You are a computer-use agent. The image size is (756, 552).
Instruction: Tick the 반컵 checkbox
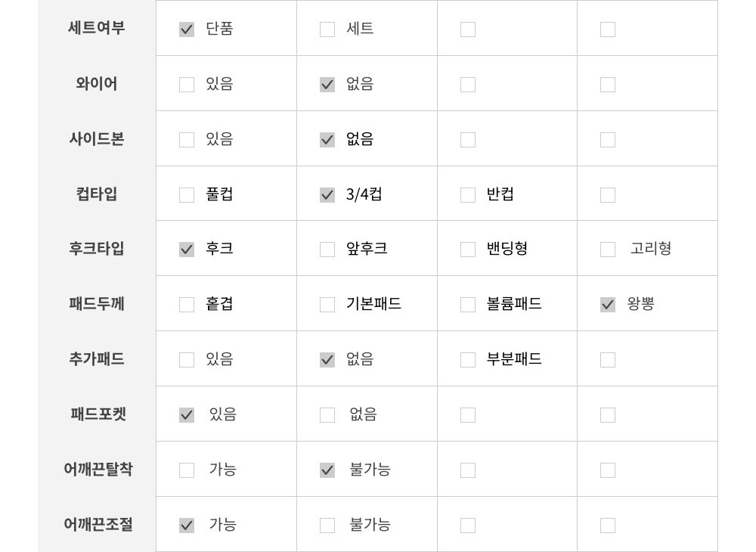click(x=468, y=195)
